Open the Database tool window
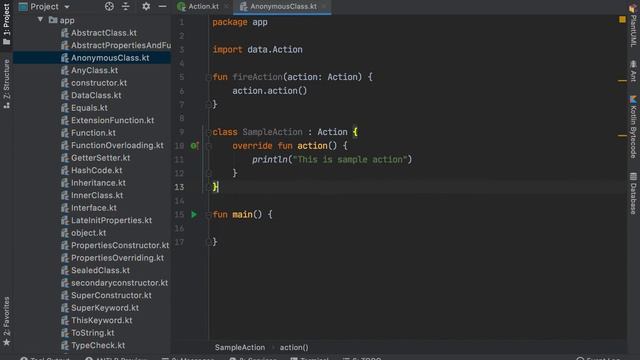640x360 pixels. (x=633, y=193)
